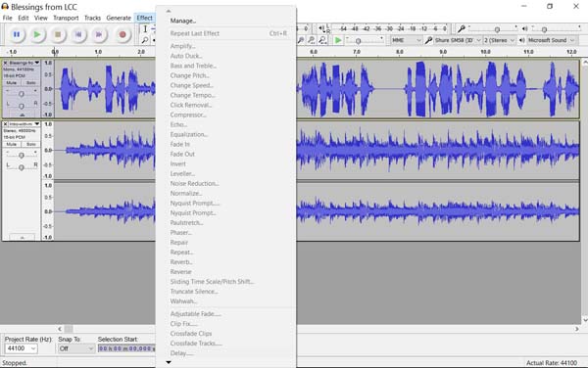
Task: Collapse the mono Blessings track
Action: point(23,115)
